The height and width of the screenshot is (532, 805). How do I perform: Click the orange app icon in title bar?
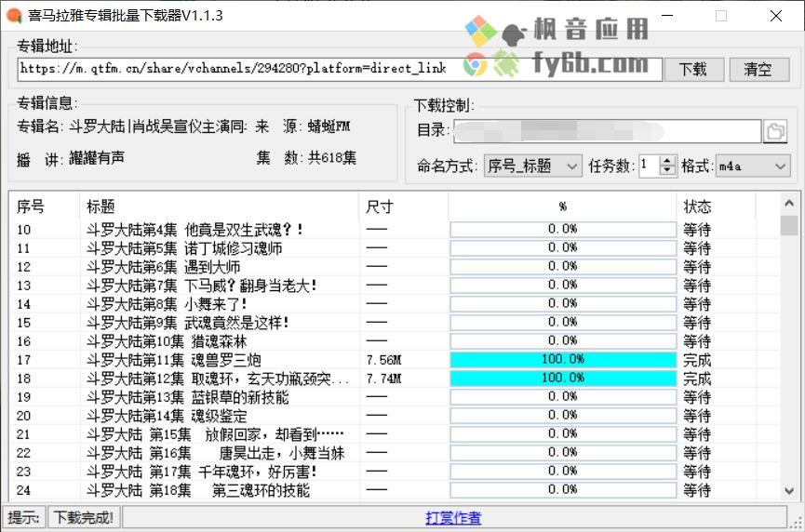14,16
